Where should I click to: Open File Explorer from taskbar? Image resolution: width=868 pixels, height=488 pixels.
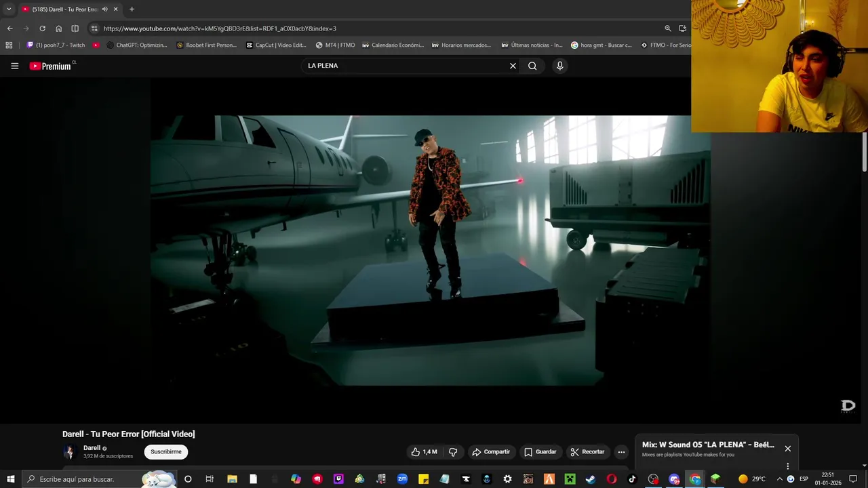pos(231,479)
